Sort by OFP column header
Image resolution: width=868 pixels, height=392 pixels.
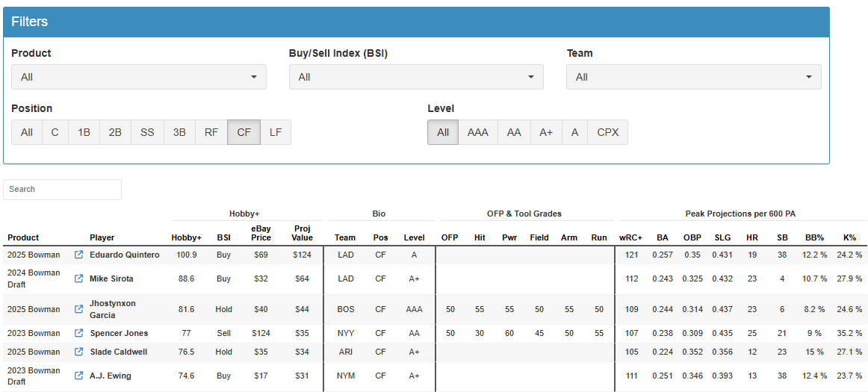[x=450, y=237]
